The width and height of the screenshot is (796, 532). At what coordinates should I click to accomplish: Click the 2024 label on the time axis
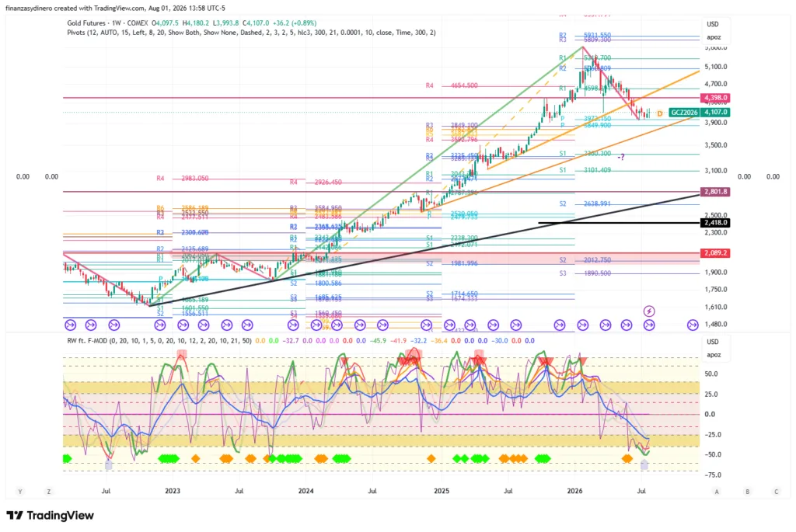305,491
